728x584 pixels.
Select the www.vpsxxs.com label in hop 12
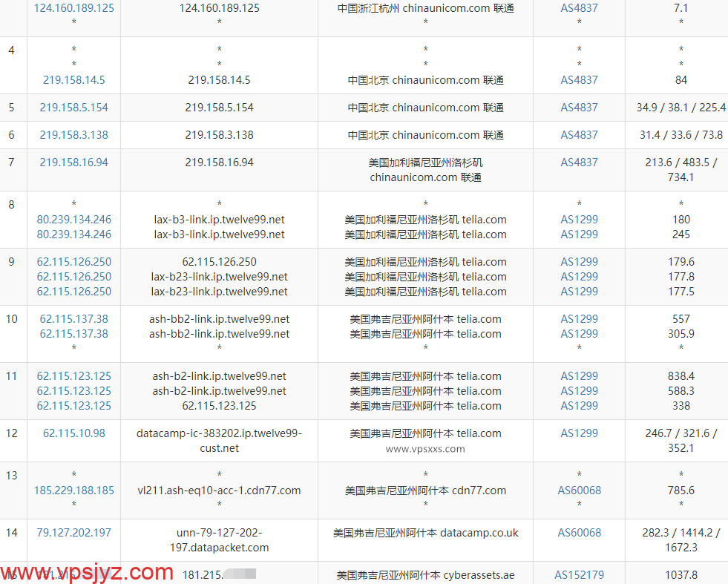click(x=425, y=449)
